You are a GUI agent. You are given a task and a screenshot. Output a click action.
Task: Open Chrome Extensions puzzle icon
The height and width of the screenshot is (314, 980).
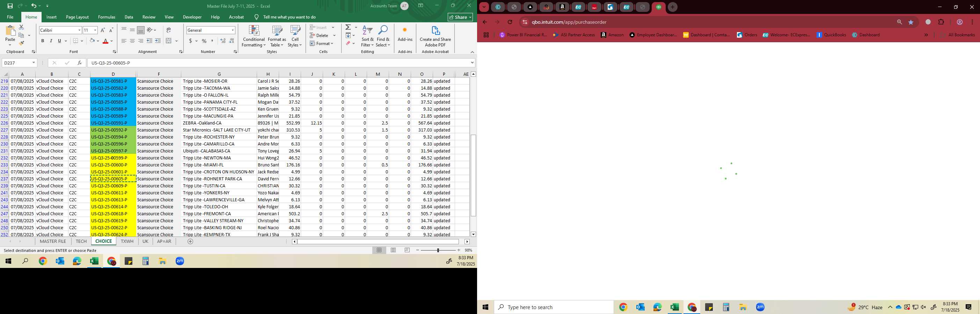pyautogui.click(x=941, y=22)
